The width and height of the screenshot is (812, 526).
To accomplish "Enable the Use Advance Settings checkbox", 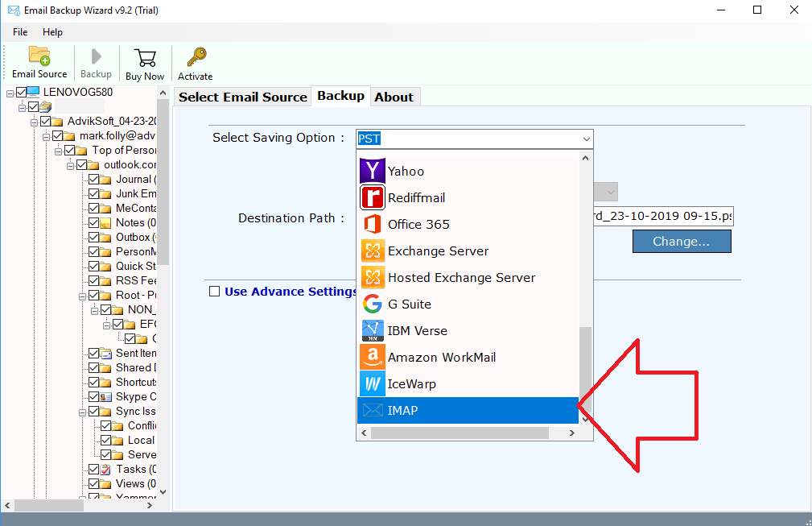I will [x=214, y=292].
